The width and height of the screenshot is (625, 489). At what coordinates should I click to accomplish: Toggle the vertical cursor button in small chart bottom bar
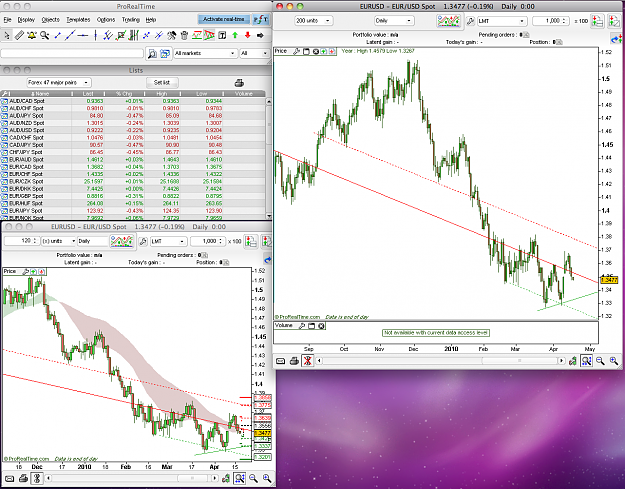coord(37,478)
